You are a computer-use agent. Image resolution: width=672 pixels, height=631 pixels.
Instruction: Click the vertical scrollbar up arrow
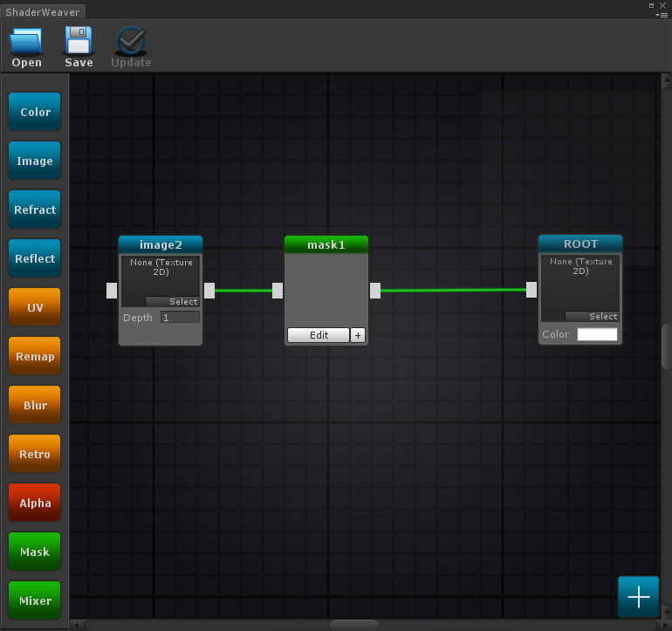coord(667,79)
